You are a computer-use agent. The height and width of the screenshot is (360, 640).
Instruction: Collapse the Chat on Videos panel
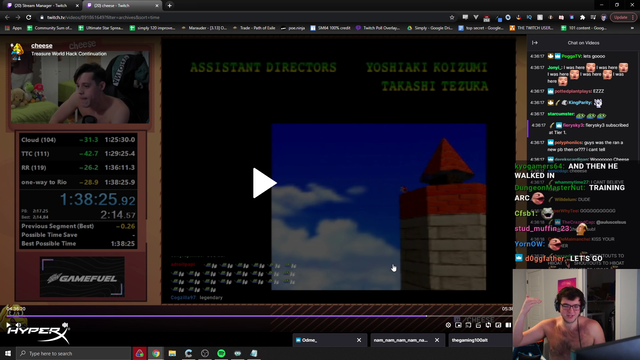(535, 43)
